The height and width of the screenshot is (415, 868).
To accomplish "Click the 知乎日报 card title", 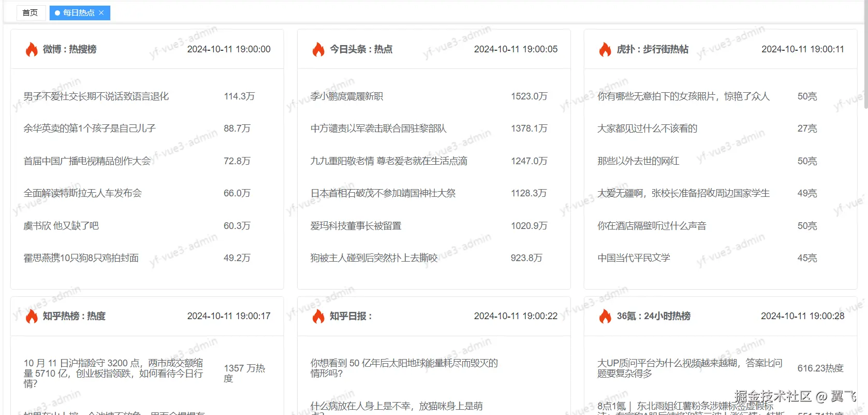I will pyautogui.click(x=351, y=316).
